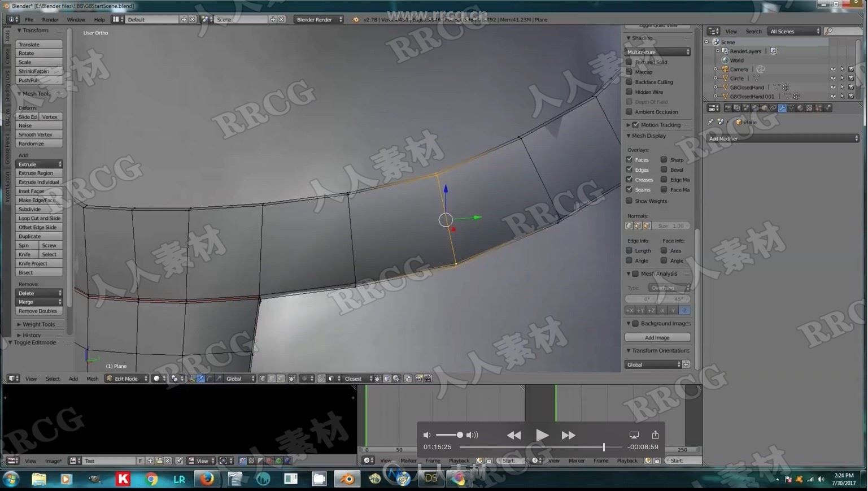Click the OpenGL render image camera icon
Viewport: 868px width, 491px height.
tap(418, 379)
